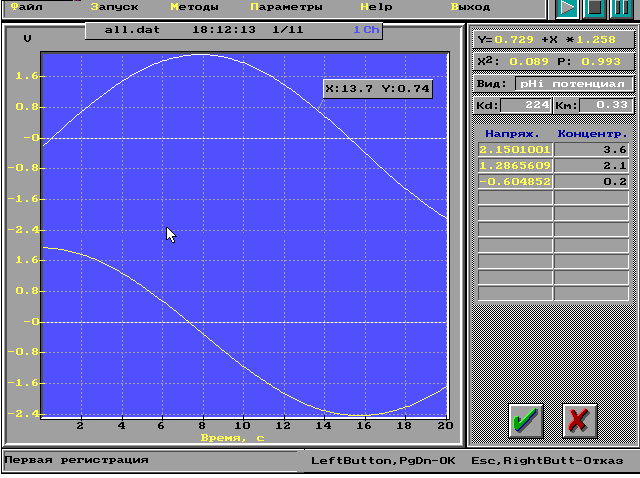
Task: Cancel with the red X button
Action: (580, 420)
